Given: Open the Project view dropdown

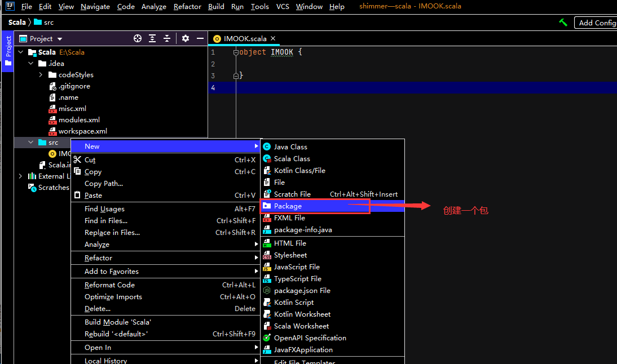Looking at the screenshot, I should coord(60,39).
